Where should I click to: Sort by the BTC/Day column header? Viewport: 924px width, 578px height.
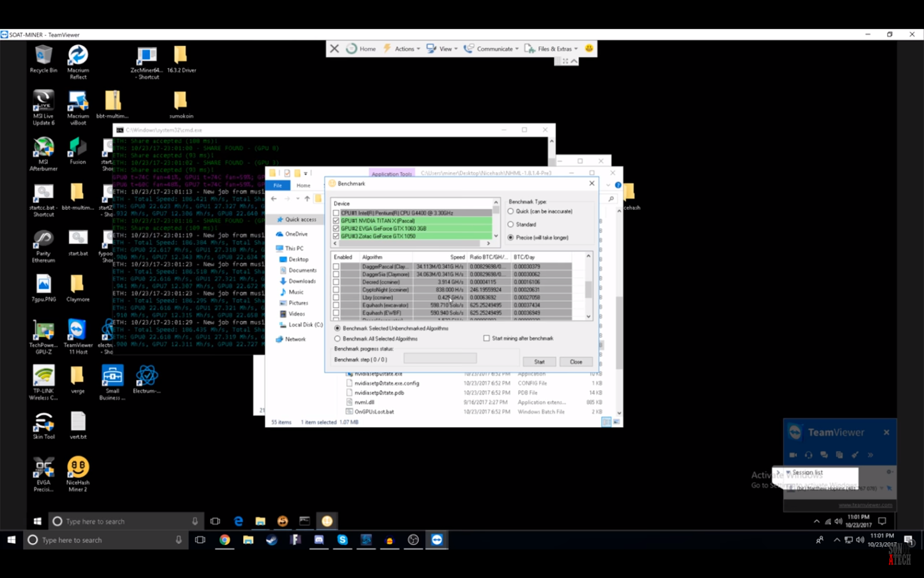point(524,257)
